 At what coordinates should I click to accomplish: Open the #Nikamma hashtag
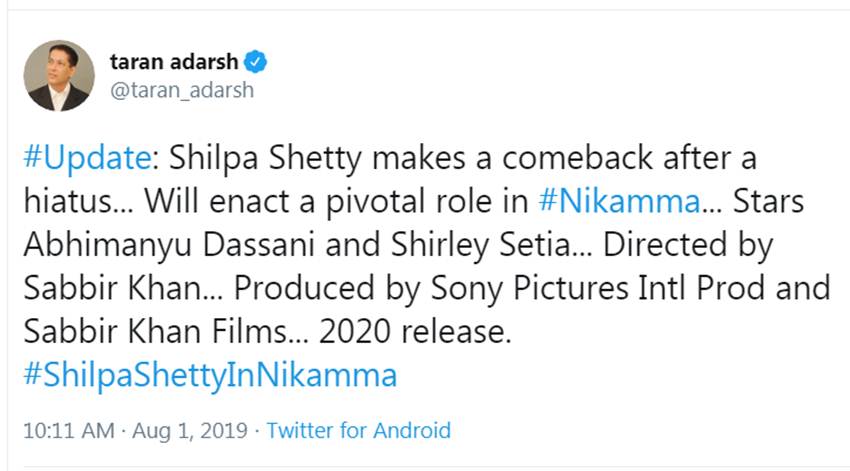(x=619, y=201)
